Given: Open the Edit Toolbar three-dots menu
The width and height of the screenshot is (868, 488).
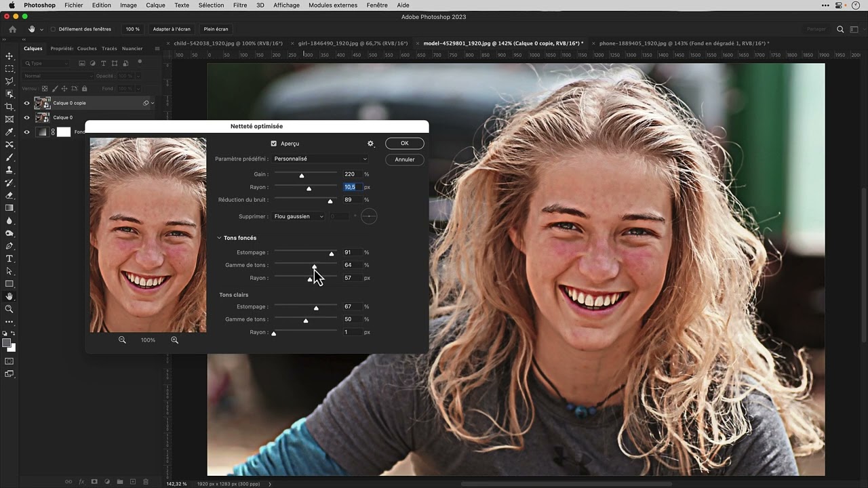Looking at the screenshot, I should click(9, 322).
